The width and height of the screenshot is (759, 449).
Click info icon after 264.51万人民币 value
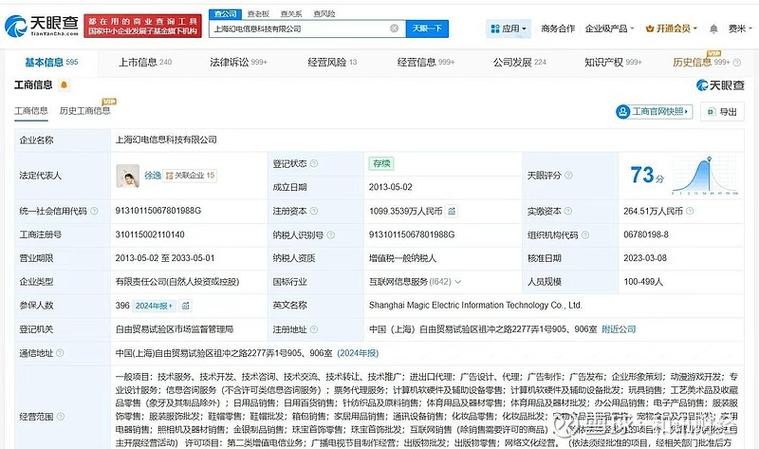[x=690, y=211]
